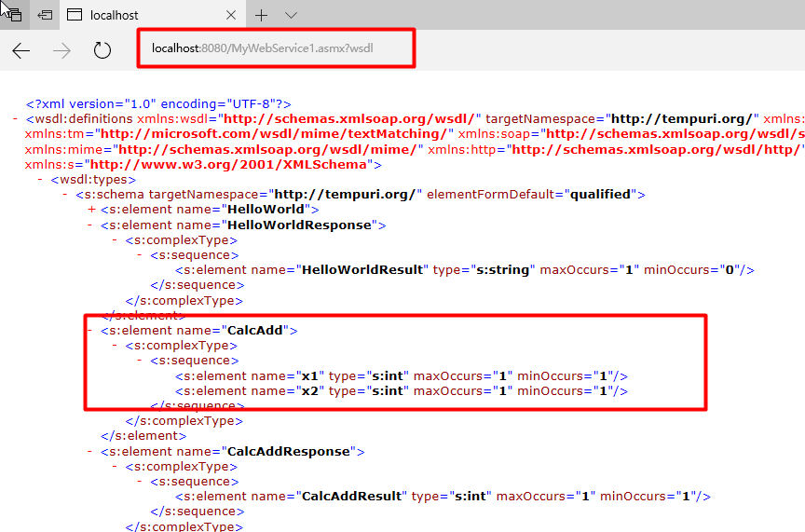Collapse complexType under CalcAddResponse
Screen dimensions: 805x532
[115, 466]
